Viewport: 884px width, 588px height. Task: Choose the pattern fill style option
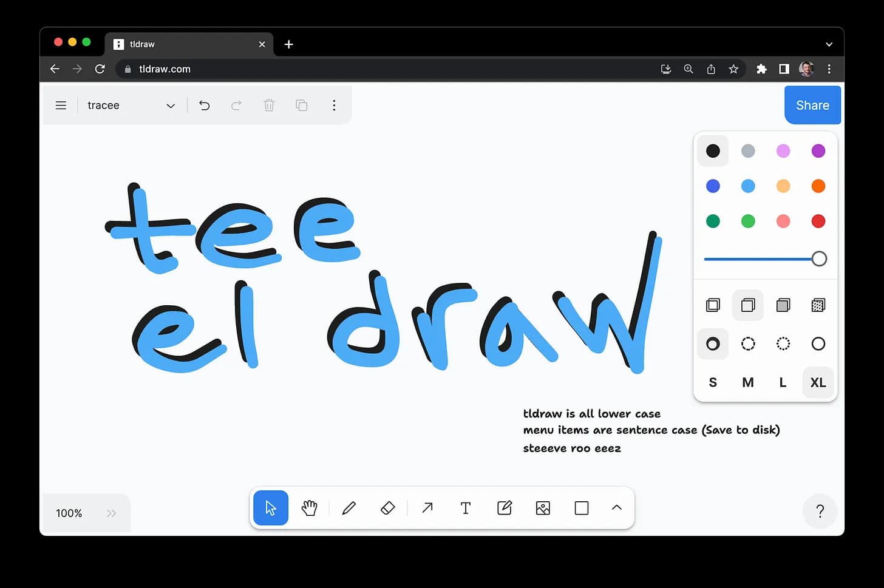click(x=818, y=305)
